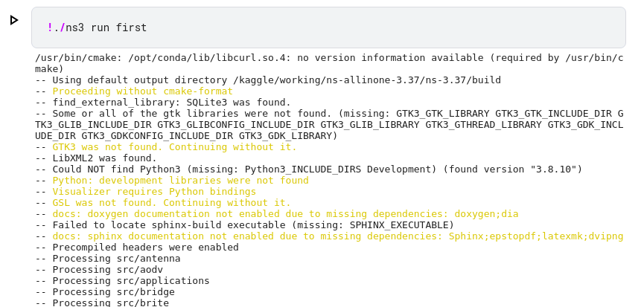Click the default output directory path line
The image size is (644, 307).
268,80
